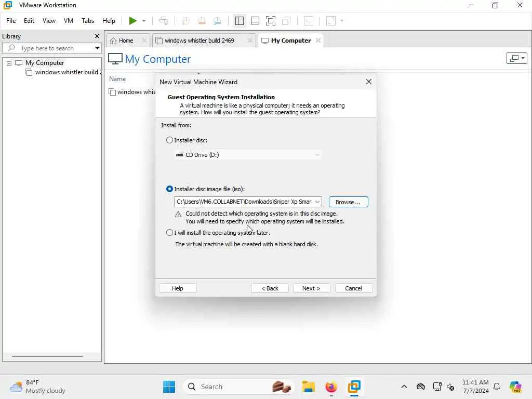Select My Computer in Library tree
532x399 pixels.
[45, 63]
